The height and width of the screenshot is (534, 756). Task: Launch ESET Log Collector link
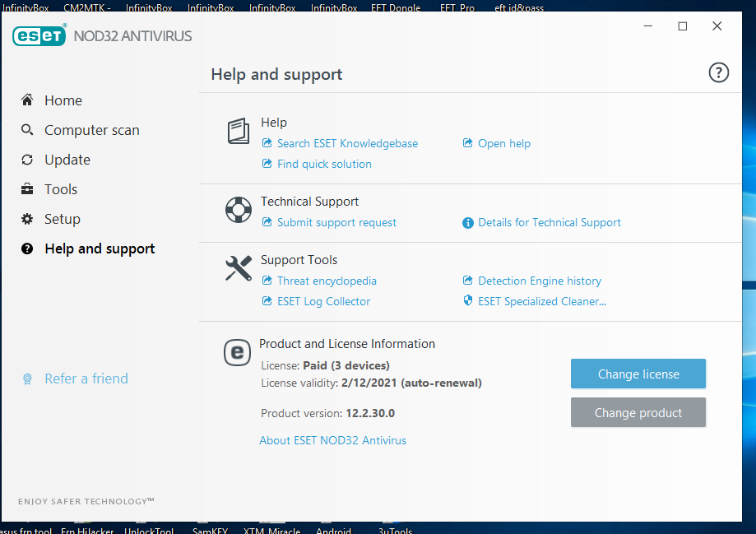coord(324,301)
